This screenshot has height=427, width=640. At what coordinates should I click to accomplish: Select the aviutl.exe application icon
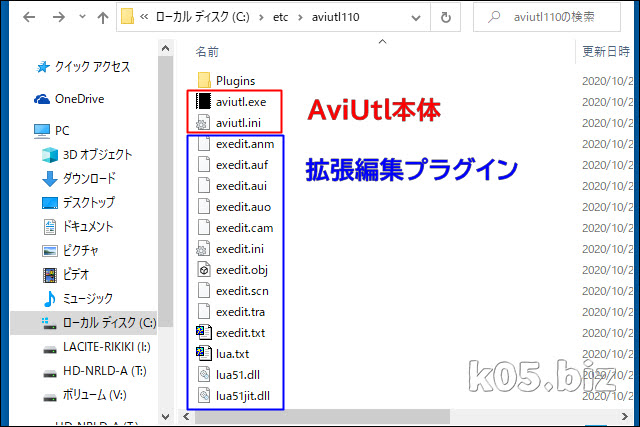[203, 101]
